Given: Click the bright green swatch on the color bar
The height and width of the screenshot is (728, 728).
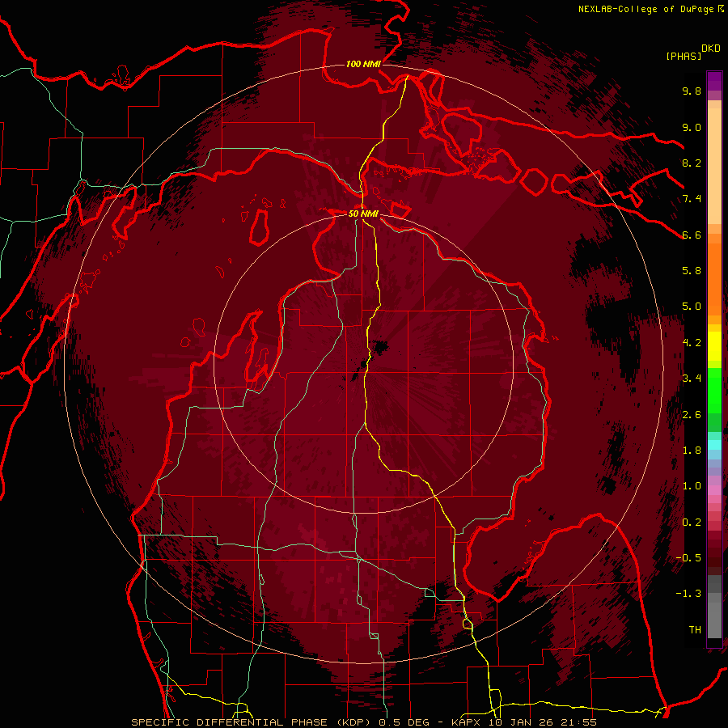Looking at the screenshot, I should [x=714, y=392].
